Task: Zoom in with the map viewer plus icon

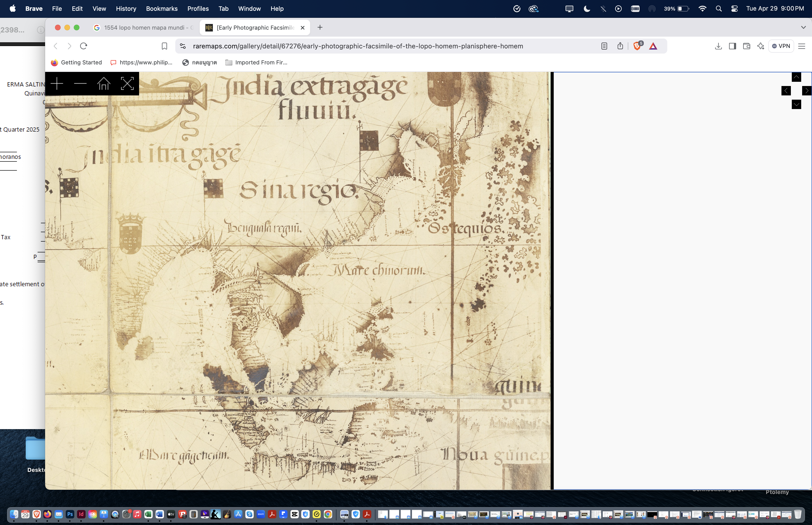Action: [x=57, y=83]
